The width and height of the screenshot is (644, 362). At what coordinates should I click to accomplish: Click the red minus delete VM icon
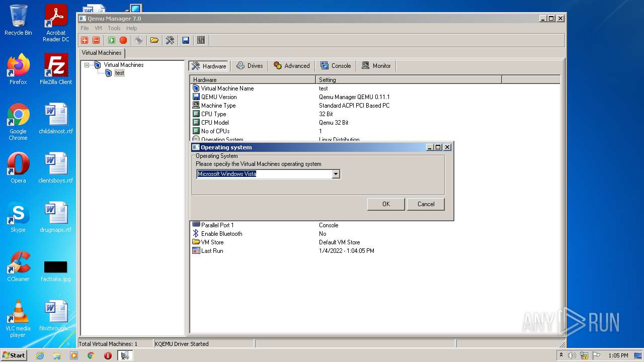(96, 40)
